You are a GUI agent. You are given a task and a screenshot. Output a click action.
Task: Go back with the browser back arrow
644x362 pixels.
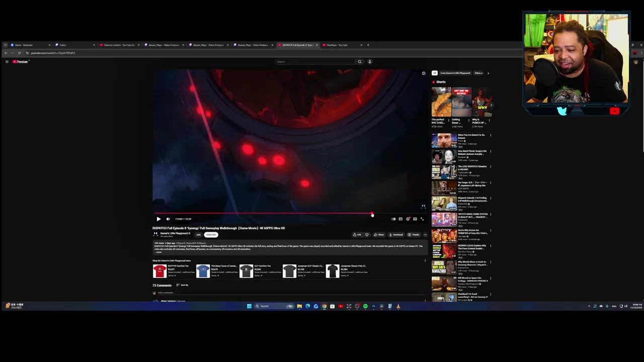tap(6, 53)
